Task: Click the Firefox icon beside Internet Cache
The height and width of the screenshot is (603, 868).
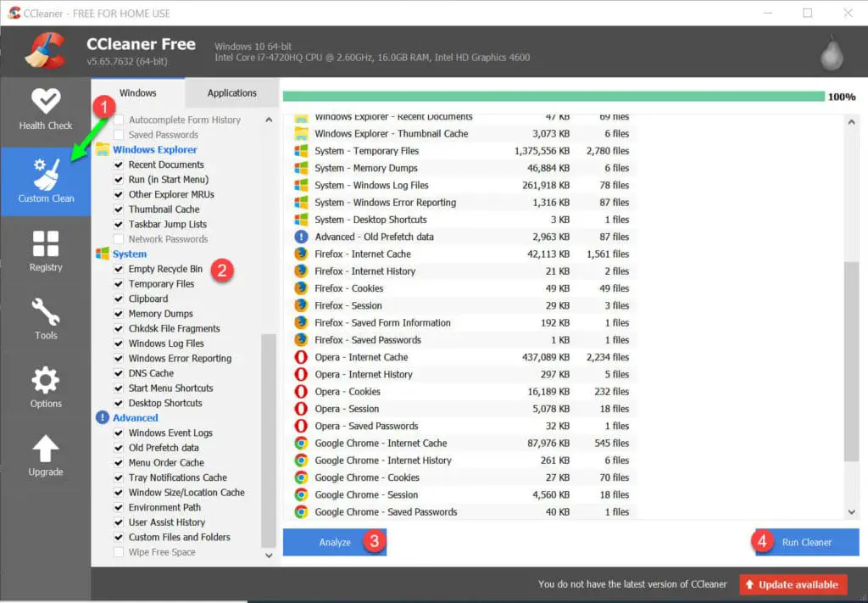Action: pos(301,254)
